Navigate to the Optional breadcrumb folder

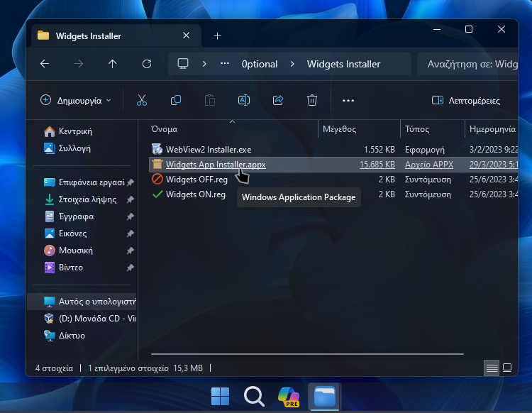[x=260, y=64]
